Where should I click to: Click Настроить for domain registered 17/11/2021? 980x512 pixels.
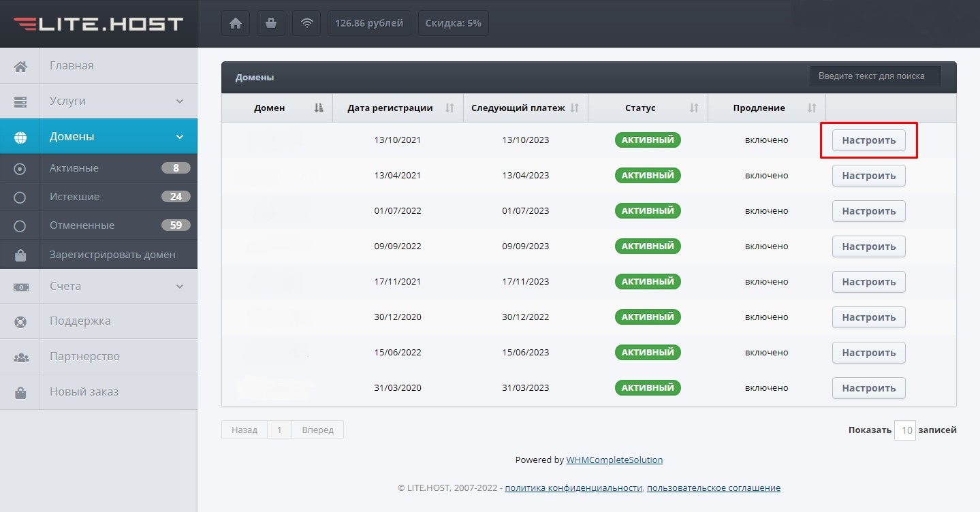pos(869,282)
